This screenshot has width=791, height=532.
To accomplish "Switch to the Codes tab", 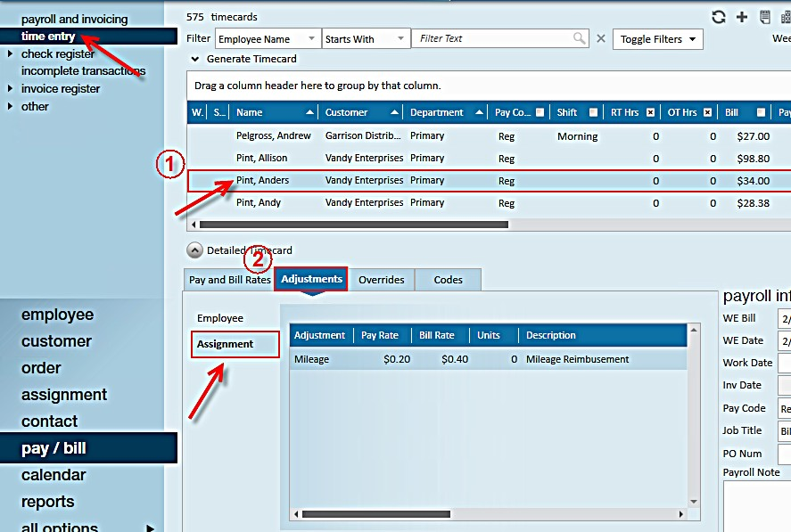I will (x=448, y=280).
